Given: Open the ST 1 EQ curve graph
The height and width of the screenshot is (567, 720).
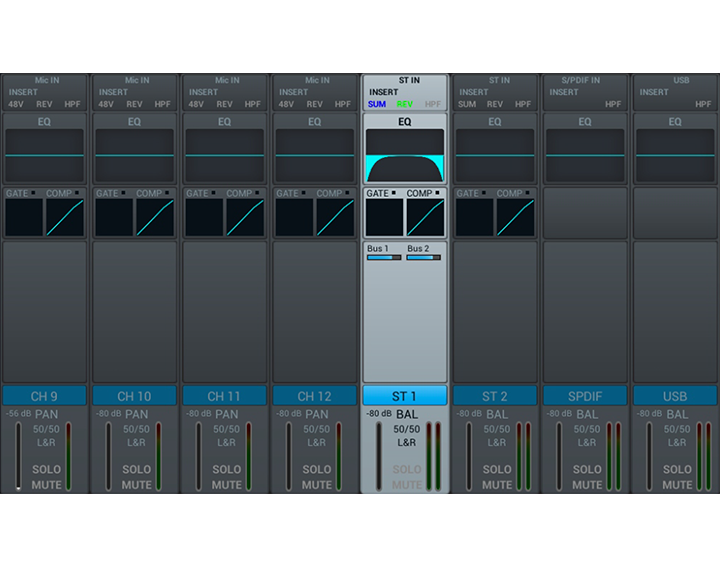Looking at the screenshot, I should (x=405, y=156).
